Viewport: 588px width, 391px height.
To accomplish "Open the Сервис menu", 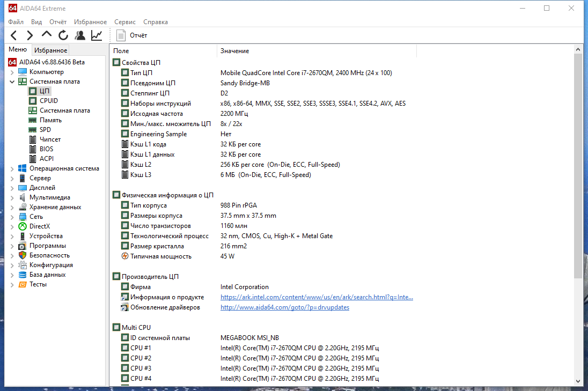I will 125,22.
